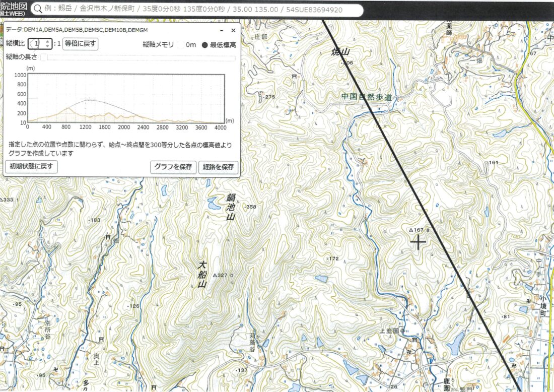
Task: Click the 327 triangulation point marker
Action: pyautogui.click(x=215, y=275)
